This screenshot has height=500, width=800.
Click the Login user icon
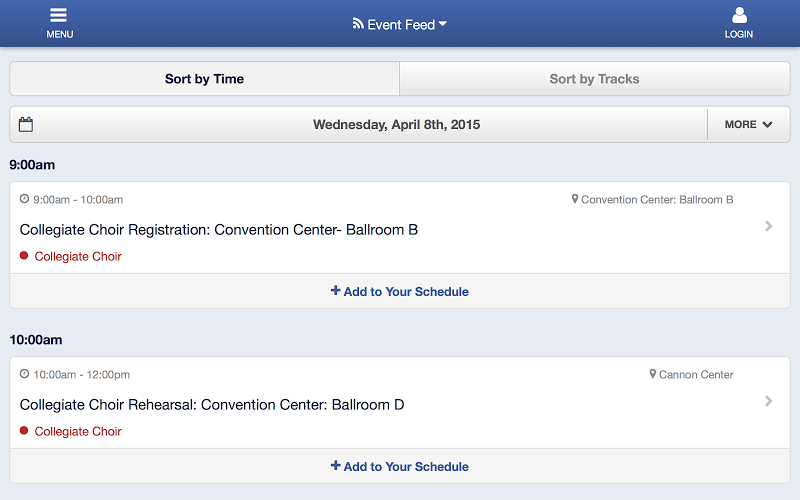[x=739, y=16]
